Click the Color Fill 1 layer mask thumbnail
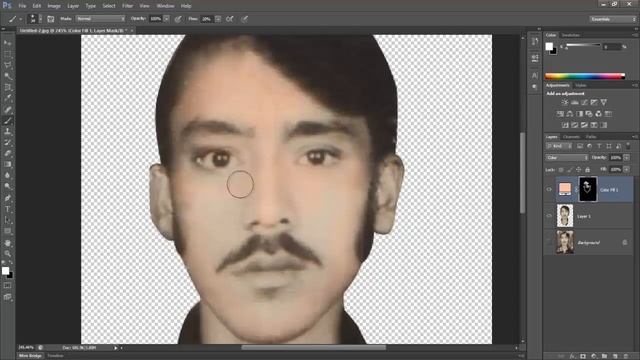 pos(588,189)
